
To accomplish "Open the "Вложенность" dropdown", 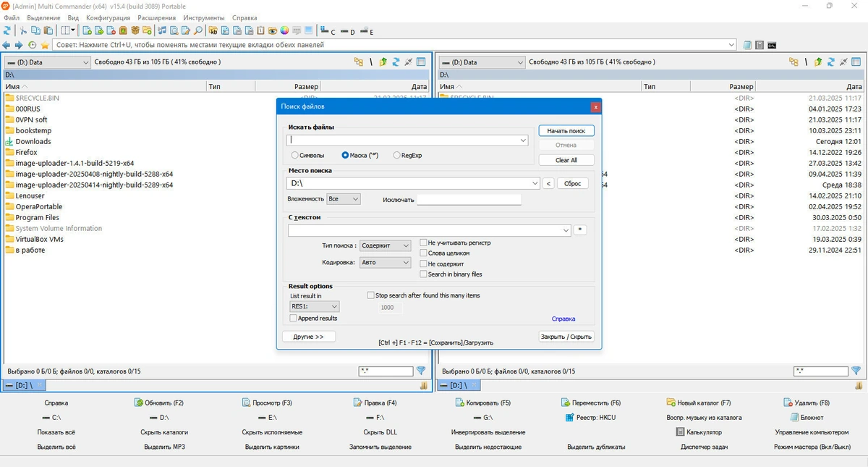I will click(344, 198).
